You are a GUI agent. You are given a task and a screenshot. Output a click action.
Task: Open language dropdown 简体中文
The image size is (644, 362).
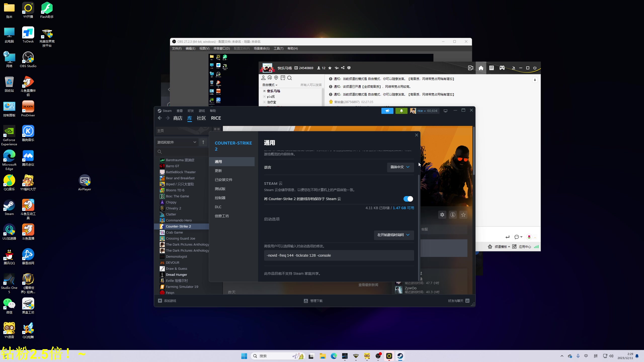tap(400, 167)
